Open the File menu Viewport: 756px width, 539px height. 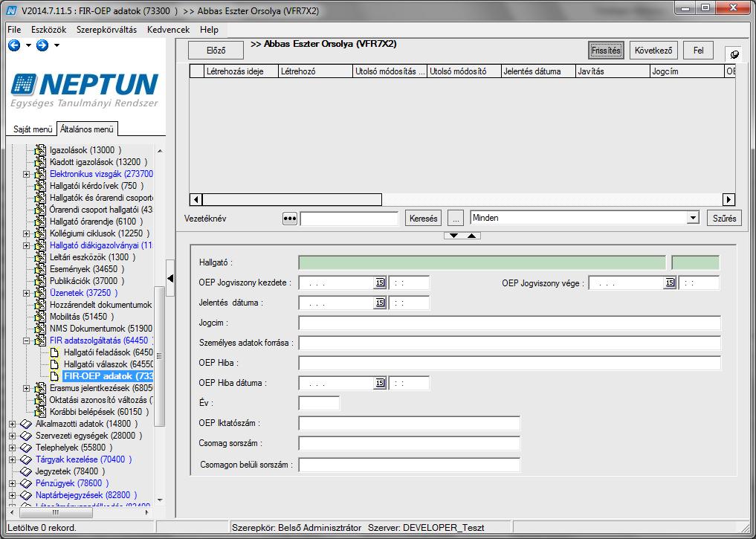[x=14, y=30]
